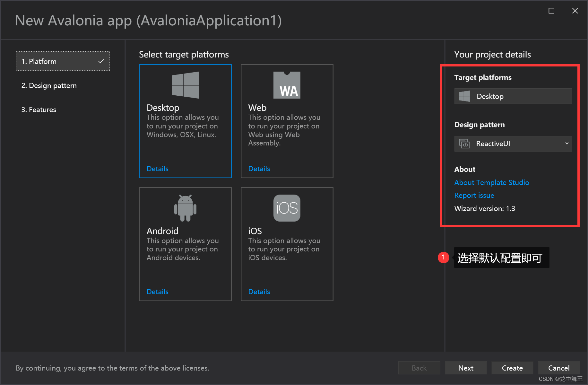588x385 pixels.
Task: Click the Android robot icon
Action: 185,208
